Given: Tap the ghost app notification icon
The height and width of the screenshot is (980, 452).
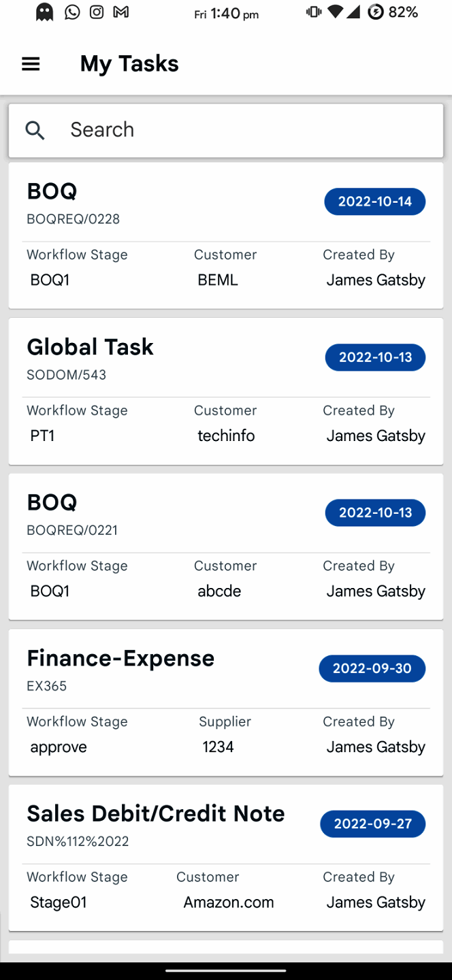Looking at the screenshot, I should [x=45, y=12].
